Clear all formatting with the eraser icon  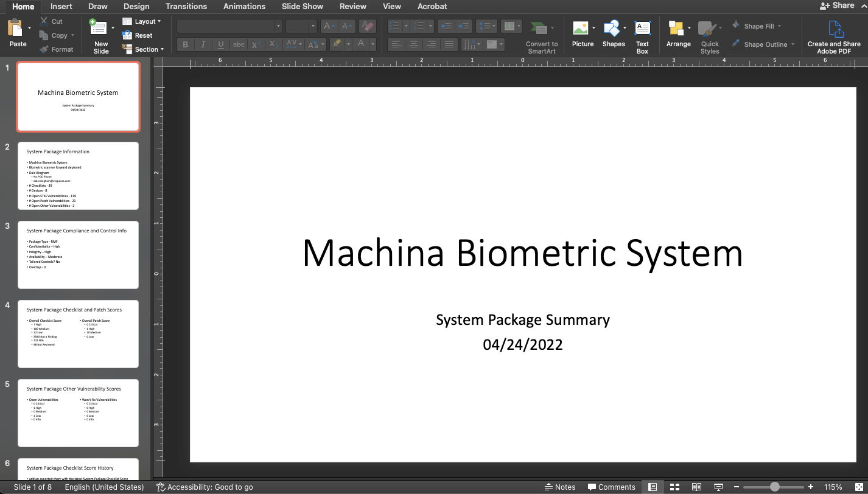pos(367,26)
